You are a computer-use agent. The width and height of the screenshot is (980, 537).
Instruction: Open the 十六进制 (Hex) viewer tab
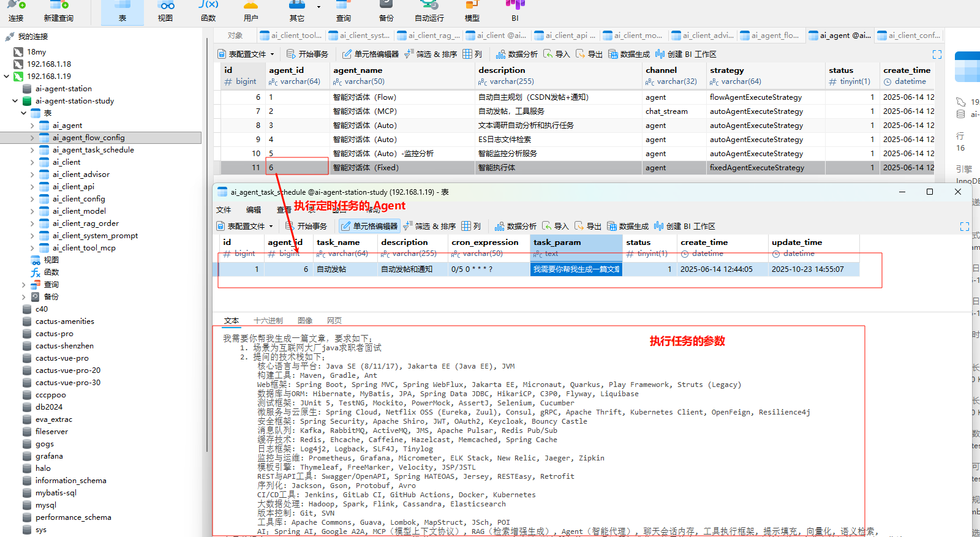tap(268, 321)
